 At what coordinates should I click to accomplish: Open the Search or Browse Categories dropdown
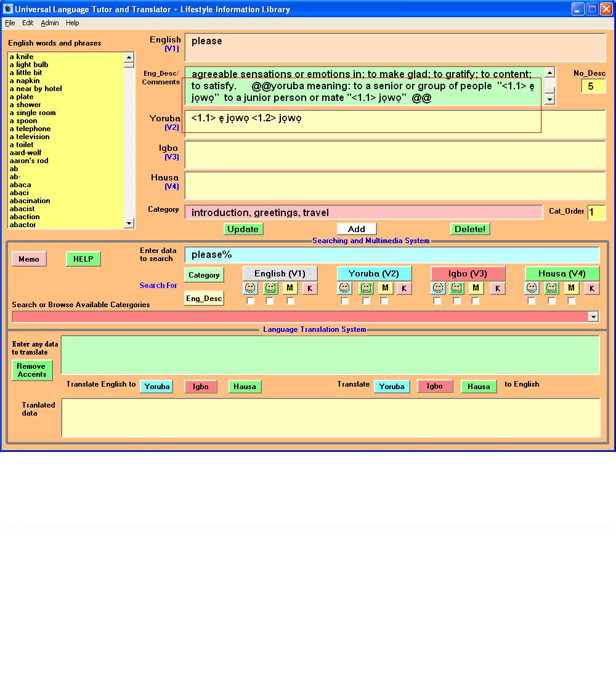(593, 316)
